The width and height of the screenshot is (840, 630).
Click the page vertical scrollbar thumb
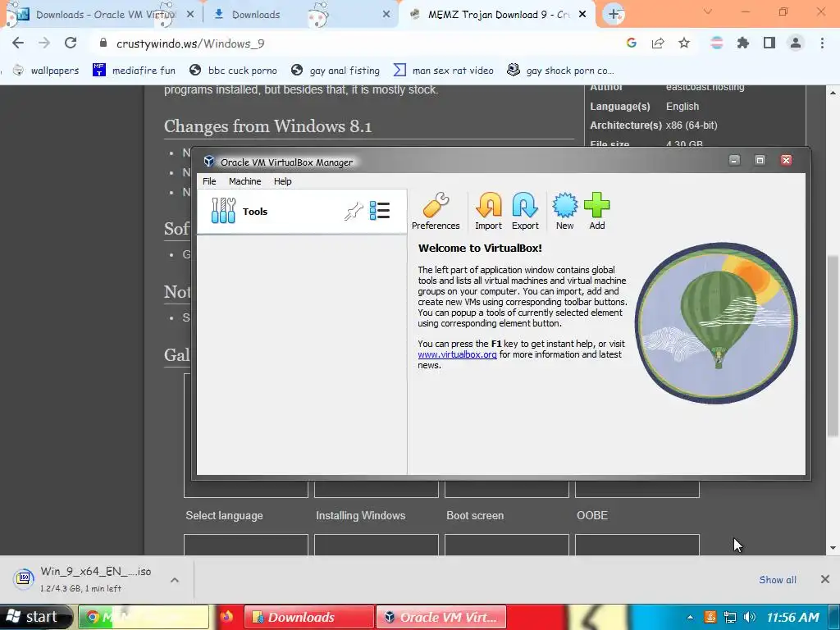pos(833,345)
